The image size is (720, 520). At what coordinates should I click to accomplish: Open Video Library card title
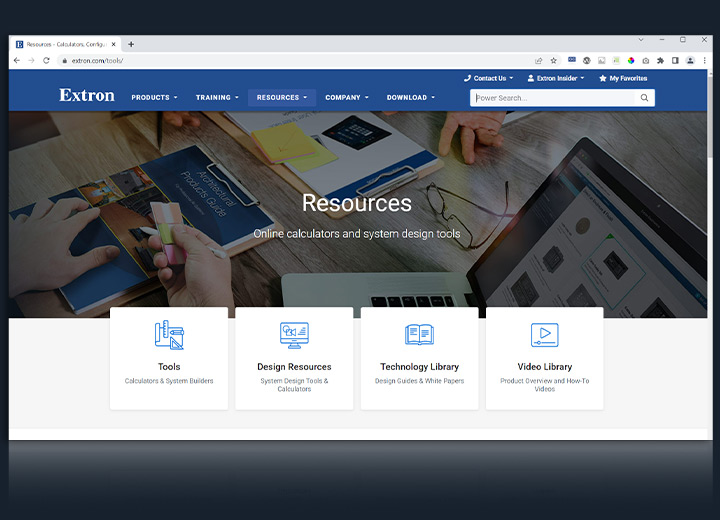click(x=545, y=367)
